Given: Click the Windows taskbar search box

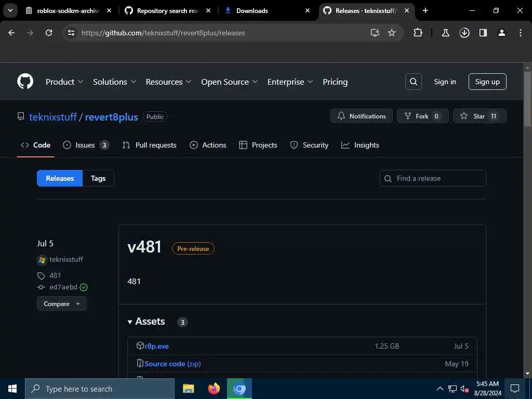Looking at the screenshot, I should pyautogui.click(x=100, y=389).
